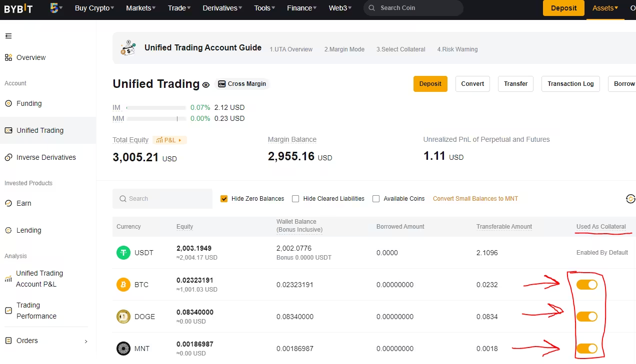Click the UTA guide illustration icon
636x364 pixels.
point(128,48)
